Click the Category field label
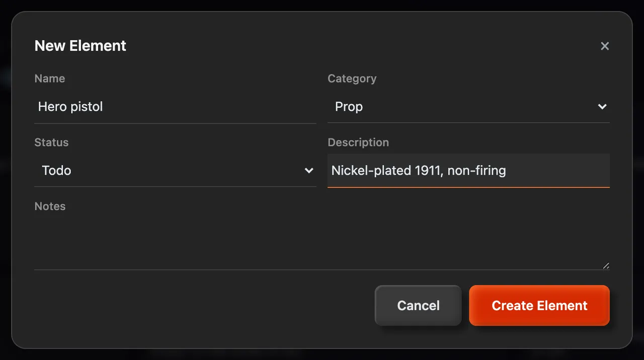The image size is (644, 360). (x=352, y=79)
